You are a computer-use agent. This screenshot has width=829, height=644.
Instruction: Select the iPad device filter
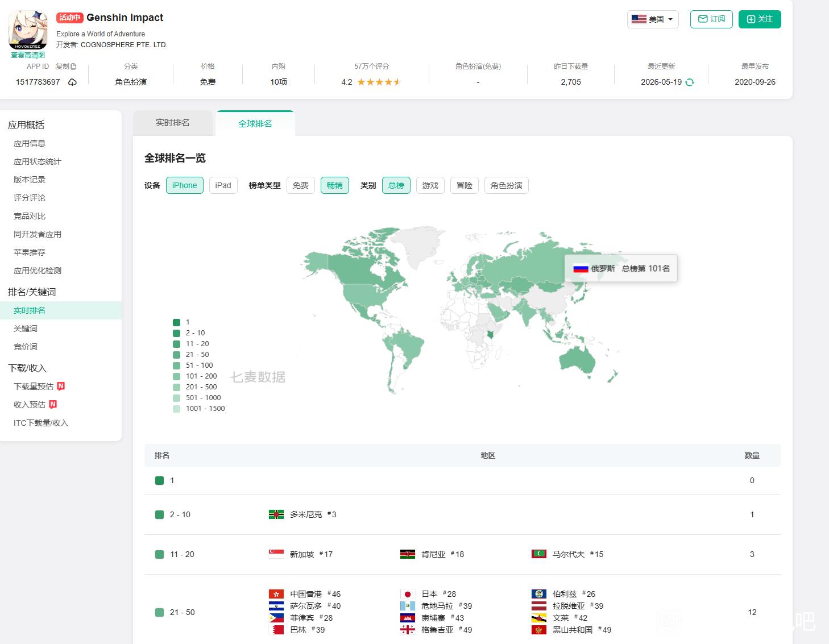point(223,185)
